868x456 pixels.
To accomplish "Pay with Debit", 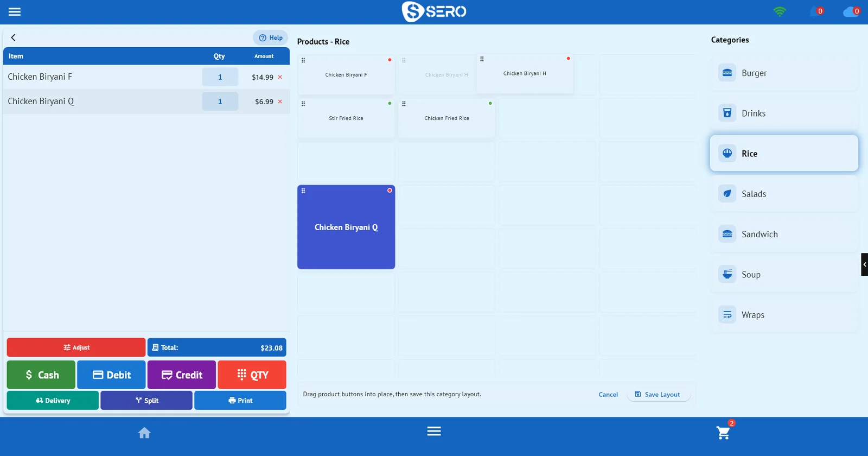I will coord(111,375).
